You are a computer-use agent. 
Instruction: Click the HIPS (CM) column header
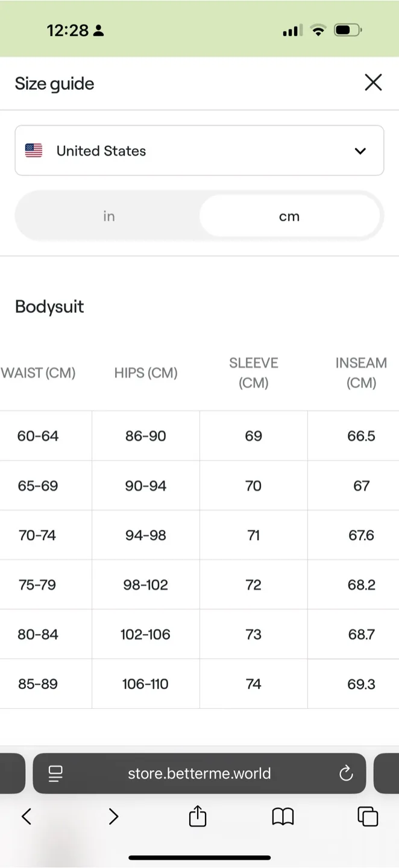[x=146, y=373]
